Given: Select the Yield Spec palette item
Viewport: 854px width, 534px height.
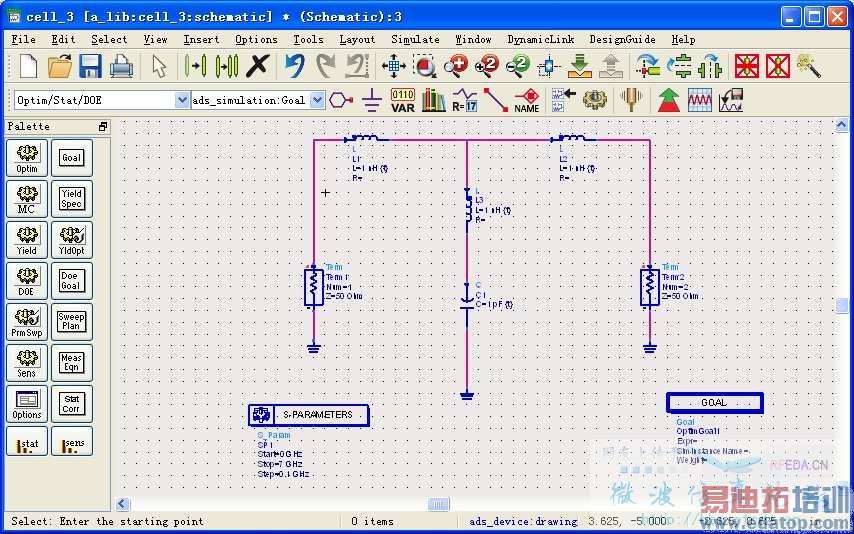Looking at the screenshot, I should [71, 199].
